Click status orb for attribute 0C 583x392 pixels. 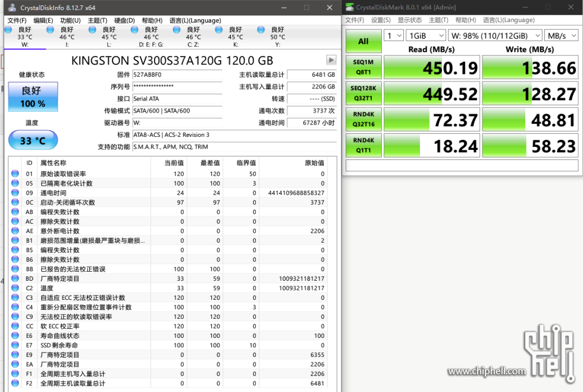15,202
